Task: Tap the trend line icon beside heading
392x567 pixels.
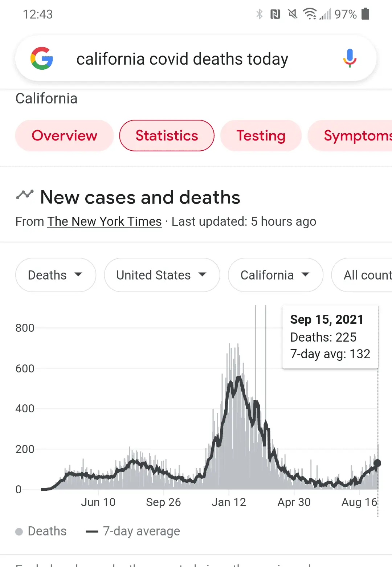Action: click(25, 195)
